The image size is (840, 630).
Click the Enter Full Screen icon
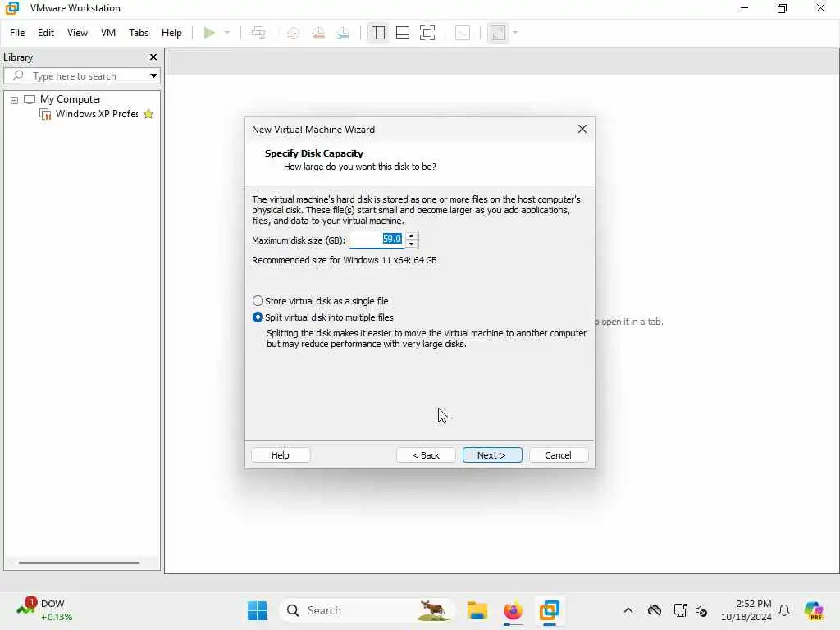pyautogui.click(x=427, y=33)
